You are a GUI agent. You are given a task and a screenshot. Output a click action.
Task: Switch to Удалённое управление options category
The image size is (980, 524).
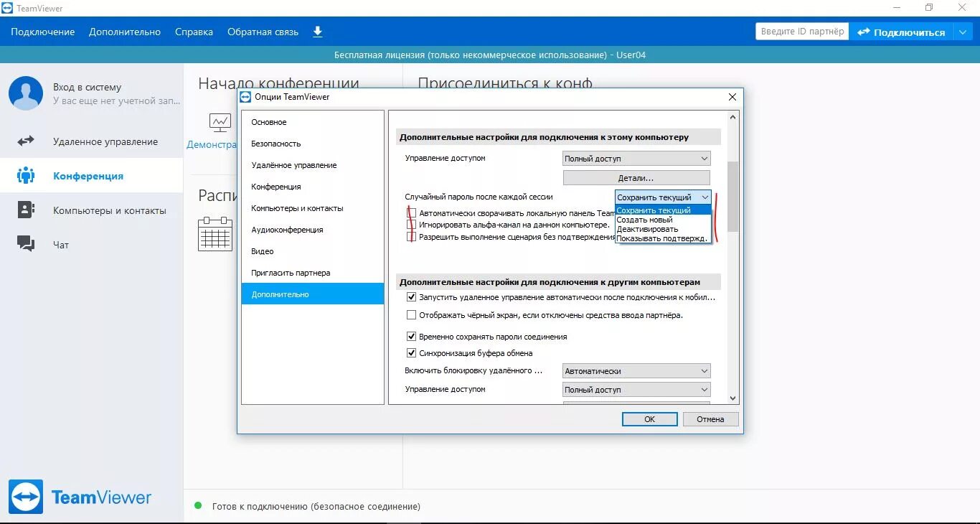tap(313, 165)
